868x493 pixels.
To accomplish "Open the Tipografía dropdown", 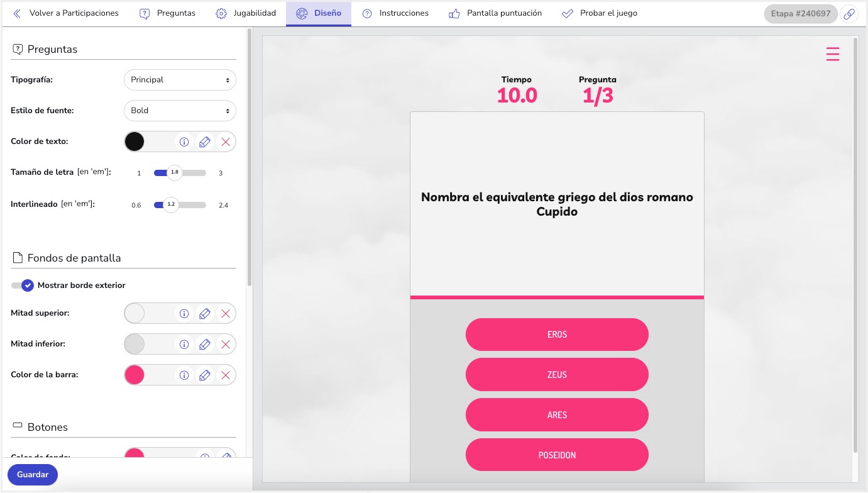I will pyautogui.click(x=180, y=80).
